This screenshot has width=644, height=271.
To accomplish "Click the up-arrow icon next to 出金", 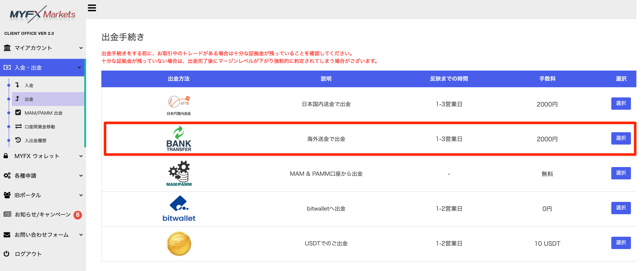I will (x=17, y=99).
